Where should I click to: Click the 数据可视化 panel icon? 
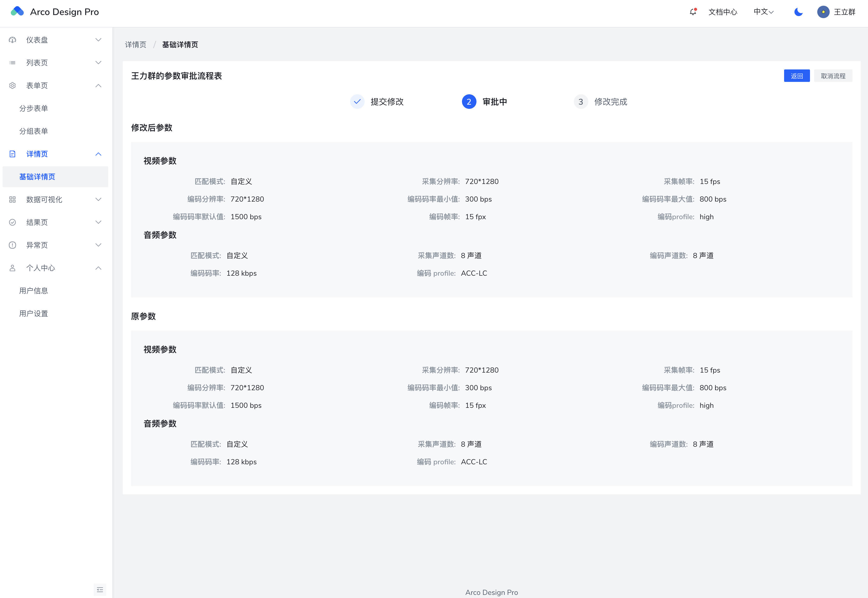(x=12, y=199)
